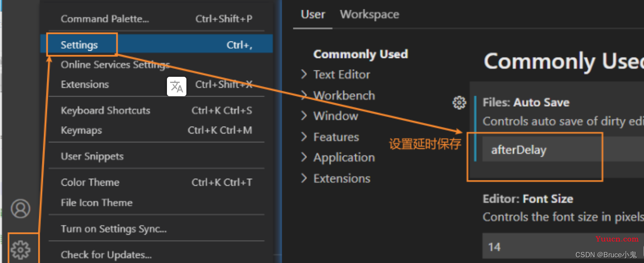
Task: Select Turn on Settings Sync entry
Action: (156, 229)
